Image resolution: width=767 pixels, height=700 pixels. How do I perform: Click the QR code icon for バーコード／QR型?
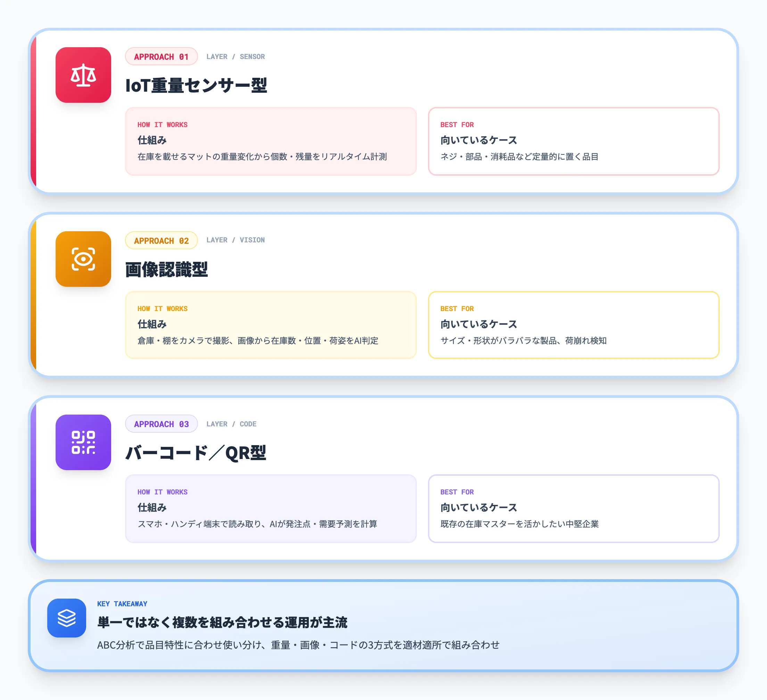[x=83, y=443]
